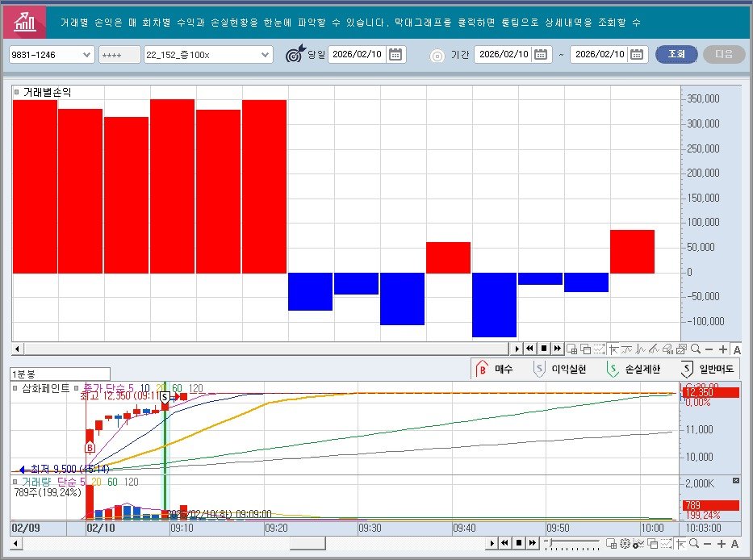The width and height of the screenshot is (753, 560).
Task: Expand the account number 9831-1246 dropdown
Action: click(87, 55)
